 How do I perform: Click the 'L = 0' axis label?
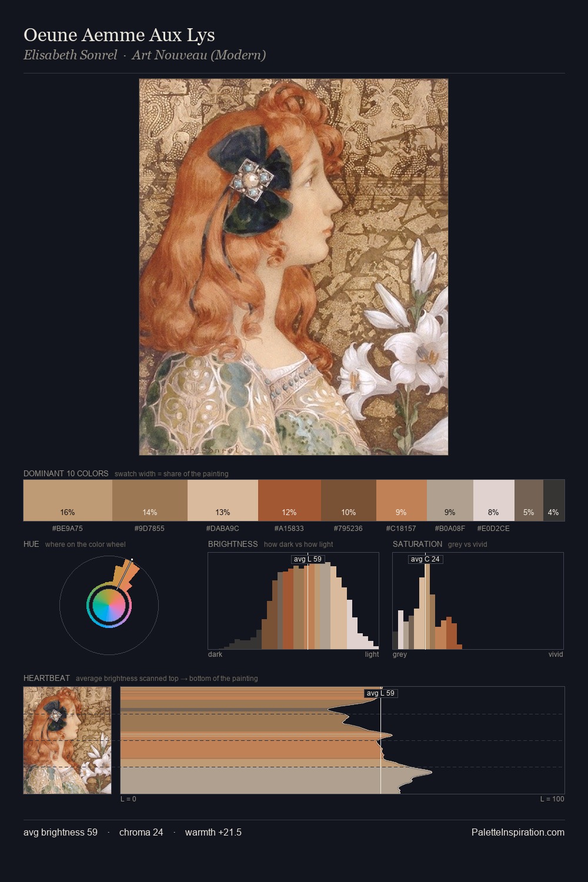tap(128, 799)
